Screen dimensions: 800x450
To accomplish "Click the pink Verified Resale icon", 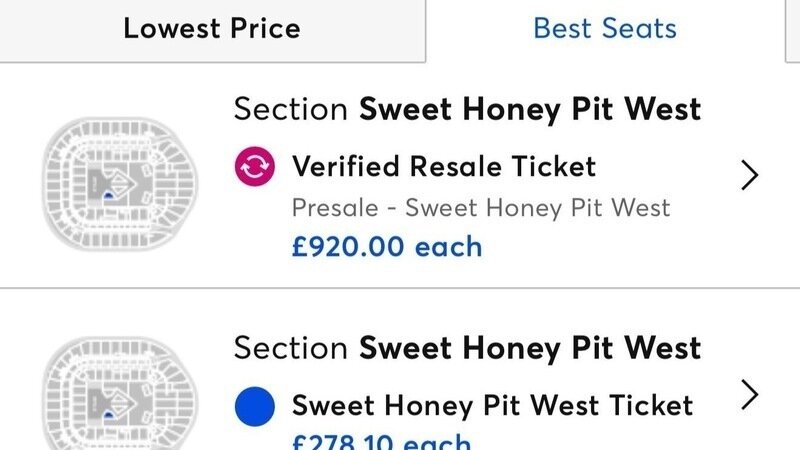I will coord(254,167).
